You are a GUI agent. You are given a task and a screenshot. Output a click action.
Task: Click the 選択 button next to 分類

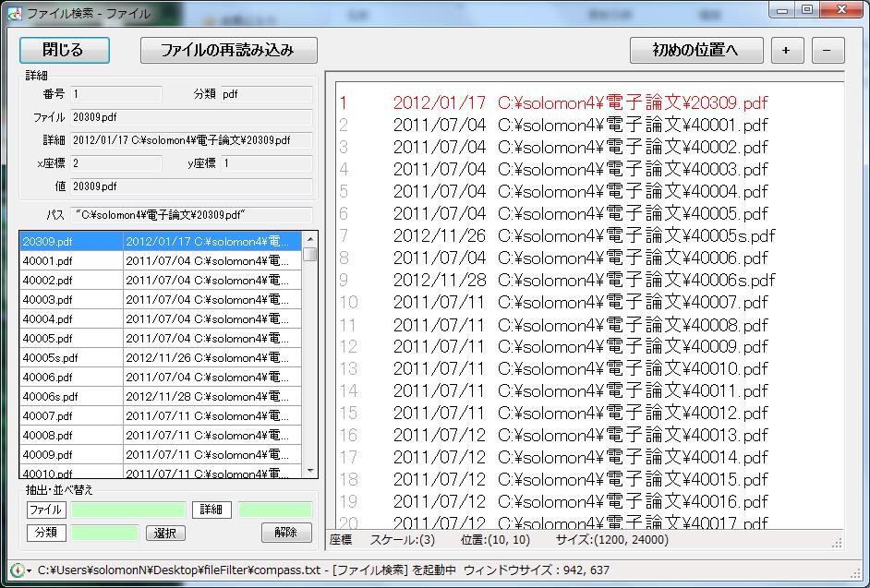coord(165,534)
